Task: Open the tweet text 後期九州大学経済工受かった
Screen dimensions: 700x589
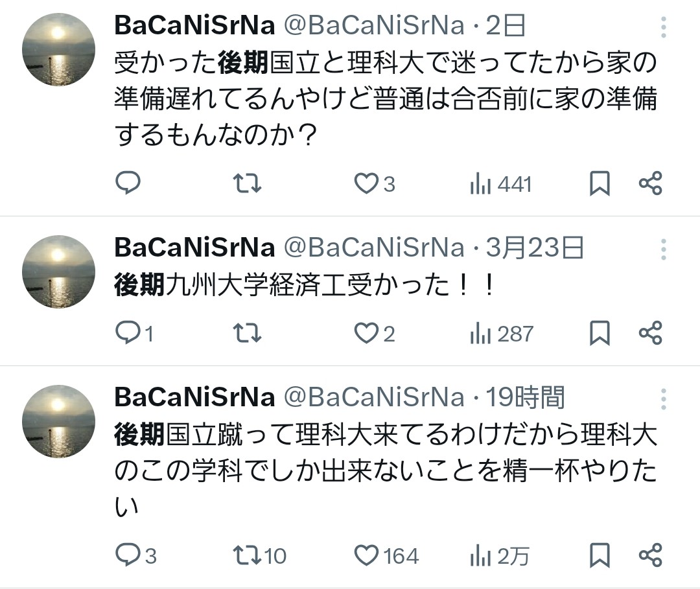Action: 305,285
